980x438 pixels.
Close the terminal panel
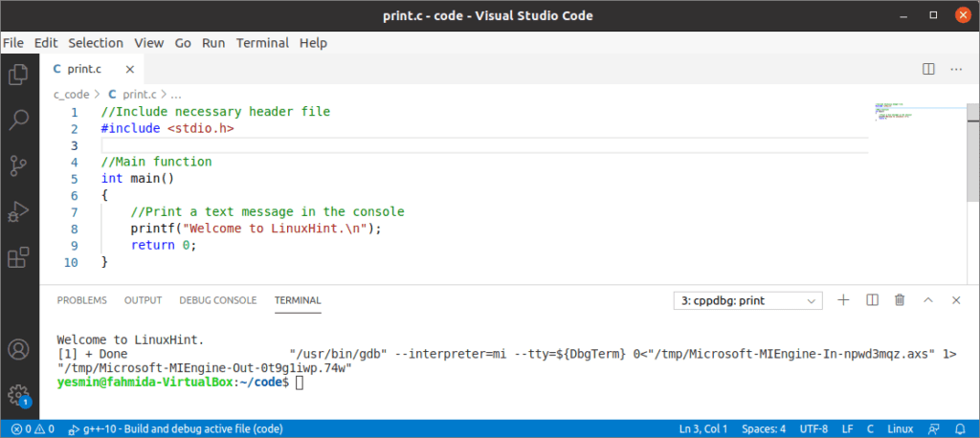tap(956, 300)
